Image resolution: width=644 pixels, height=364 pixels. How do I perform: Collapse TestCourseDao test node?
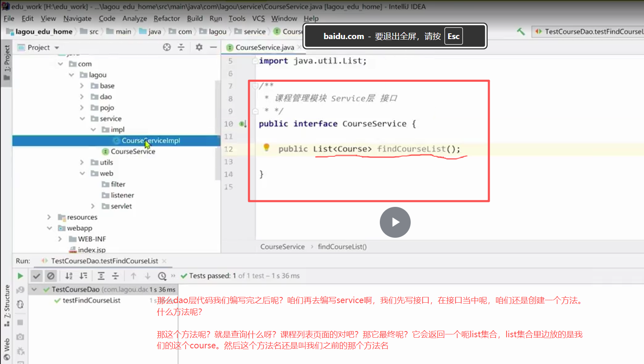[35, 290]
